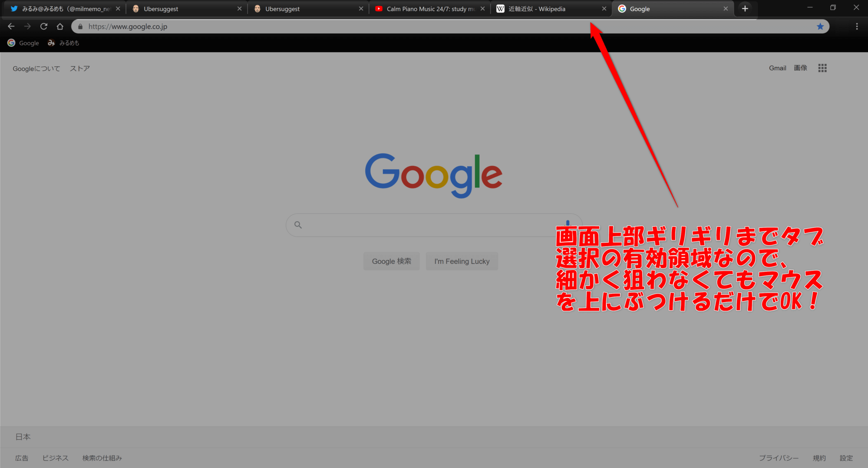The width and height of the screenshot is (868, 468).
Task: Click the Google 検索 button
Action: tap(392, 261)
